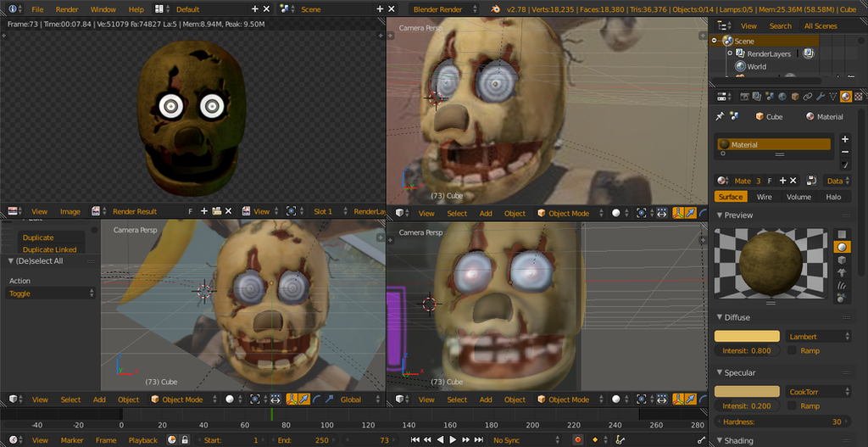Open the Render menu in top bar
Screen dimensions: 868x447
coord(67,9)
